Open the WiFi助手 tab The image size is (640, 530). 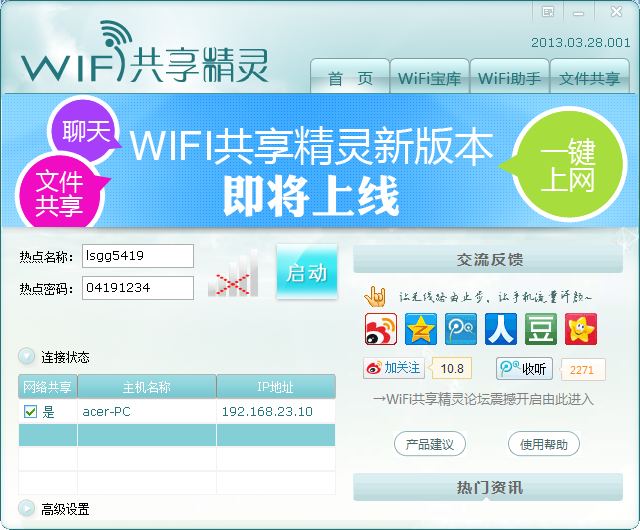coord(509,77)
